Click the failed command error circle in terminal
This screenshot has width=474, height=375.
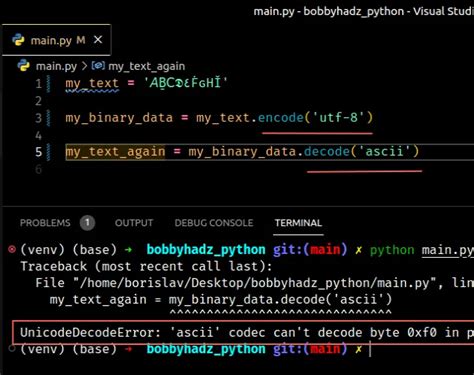point(12,249)
